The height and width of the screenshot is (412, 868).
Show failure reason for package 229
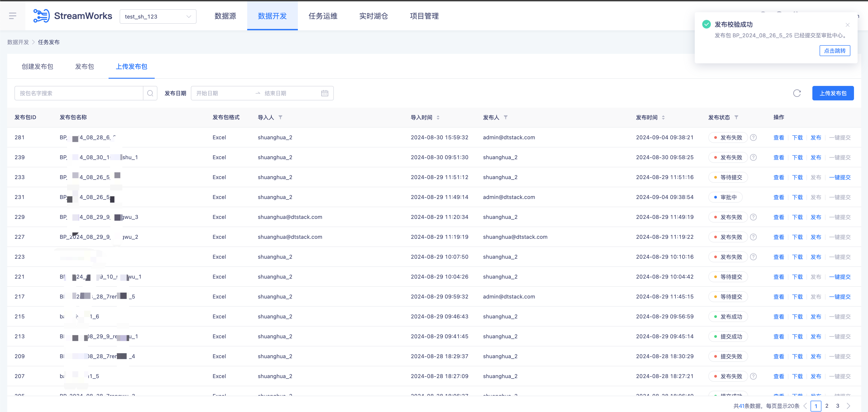pos(753,217)
